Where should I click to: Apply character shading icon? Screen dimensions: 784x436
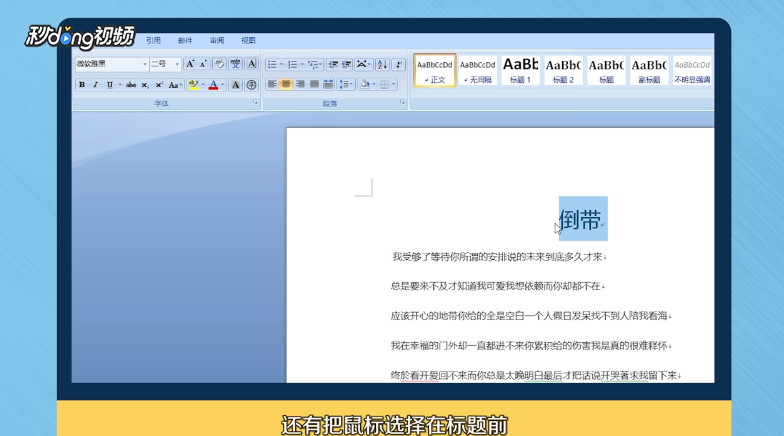pyautogui.click(x=235, y=85)
